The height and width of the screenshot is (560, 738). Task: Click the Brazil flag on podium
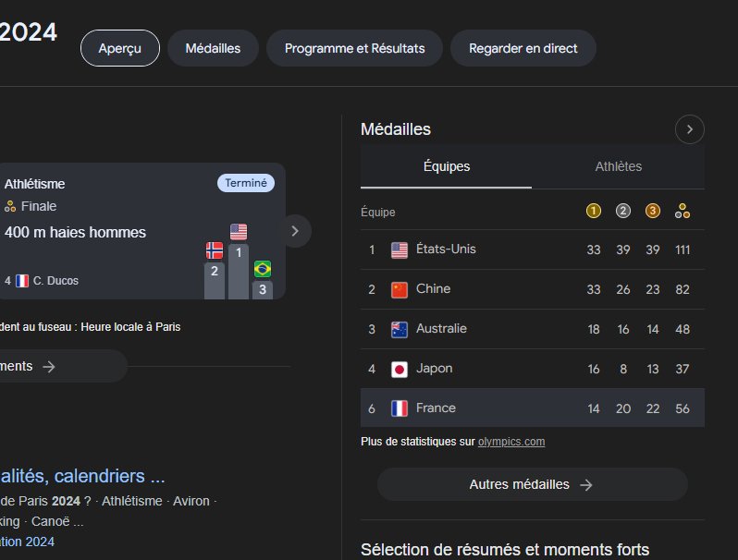[x=263, y=269]
